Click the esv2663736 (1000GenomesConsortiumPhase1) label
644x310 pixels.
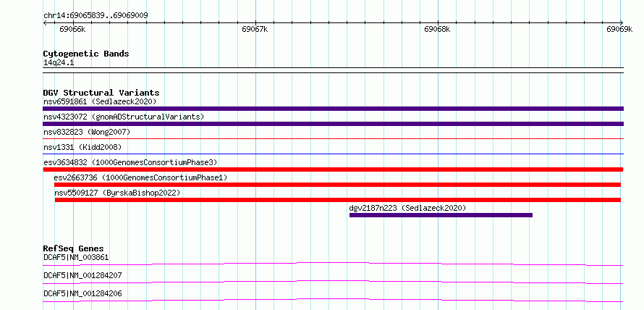(x=140, y=177)
